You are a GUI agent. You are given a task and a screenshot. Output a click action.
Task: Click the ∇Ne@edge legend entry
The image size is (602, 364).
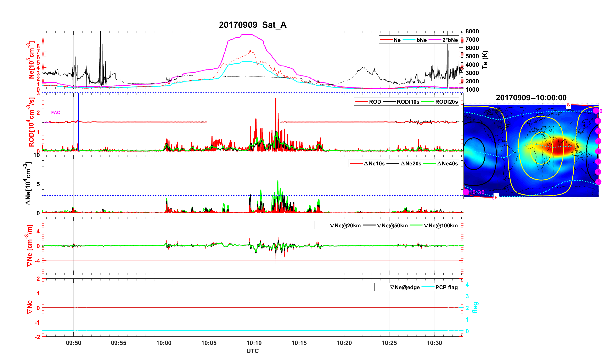point(405,287)
